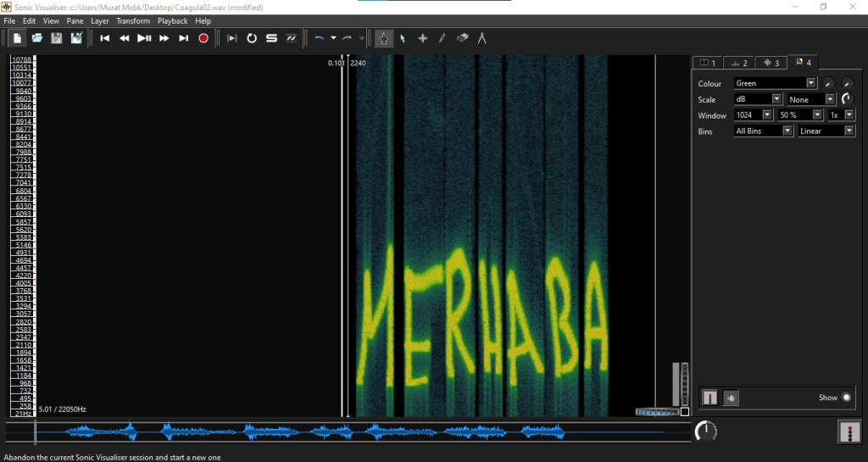Choose the Measure tool (compass icon)
The height and width of the screenshot is (462, 868).
482,38
